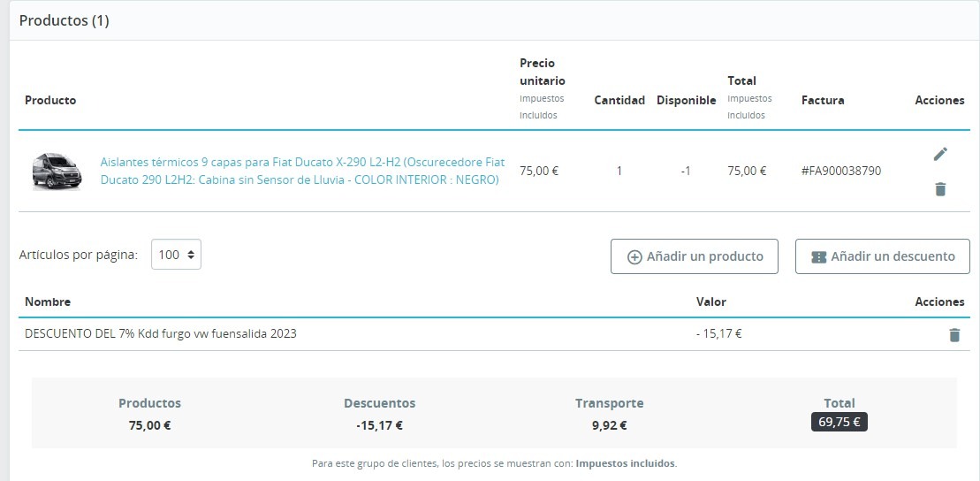Remove the DESCUENTO DEL 7% discount with trash icon
The height and width of the screenshot is (481, 980).
click(953, 335)
